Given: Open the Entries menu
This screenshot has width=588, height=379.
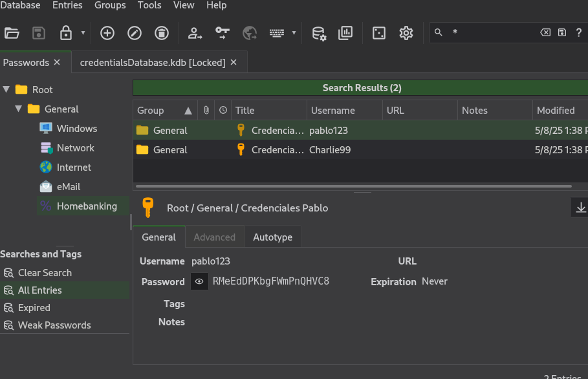Looking at the screenshot, I should pos(67,5).
